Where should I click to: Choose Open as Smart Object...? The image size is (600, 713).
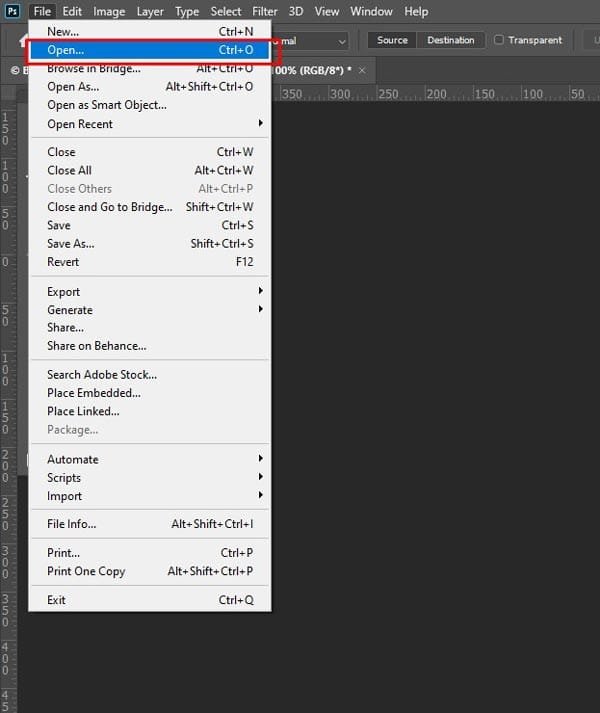pos(150,105)
